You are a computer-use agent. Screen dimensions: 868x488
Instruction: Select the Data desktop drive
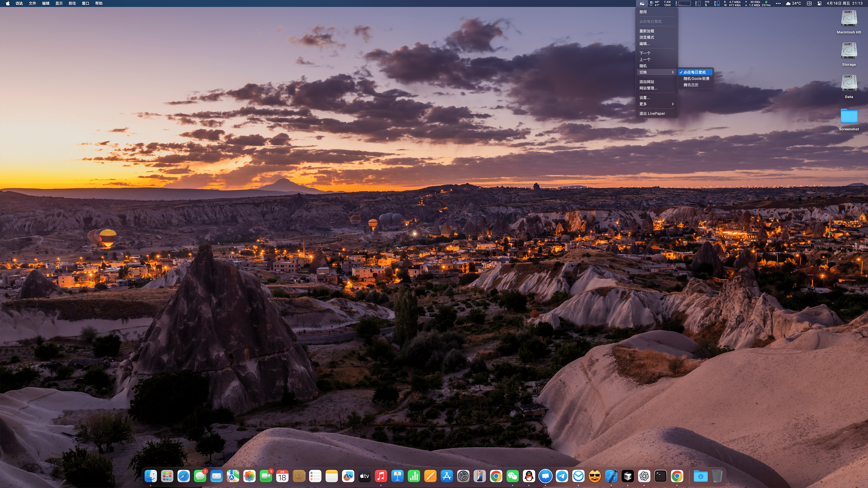(848, 87)
